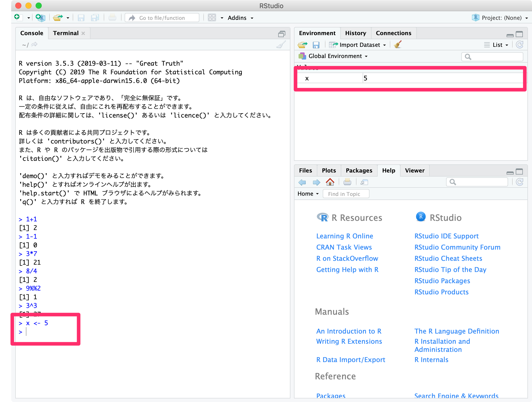Focus the Go to file/function field
Viewport: 532px width, 402px height.
coord(162,18)
